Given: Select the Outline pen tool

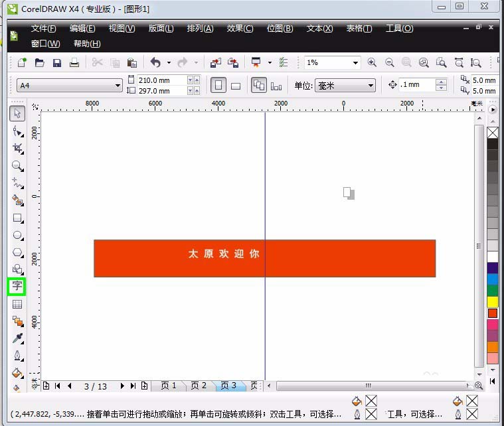Looking at the screenshot, I should [17, 356].
